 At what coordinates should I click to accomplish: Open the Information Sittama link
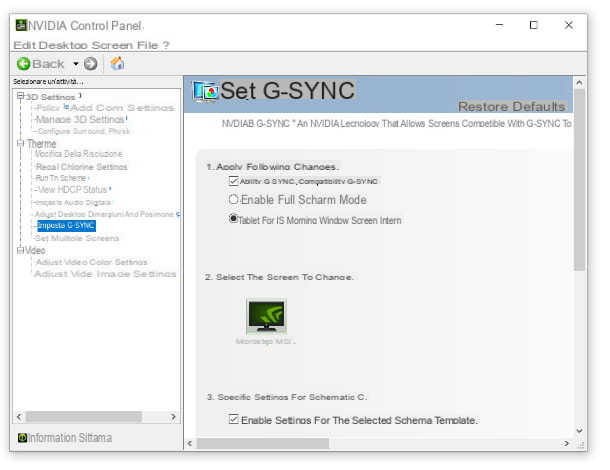tap(70, 438)
